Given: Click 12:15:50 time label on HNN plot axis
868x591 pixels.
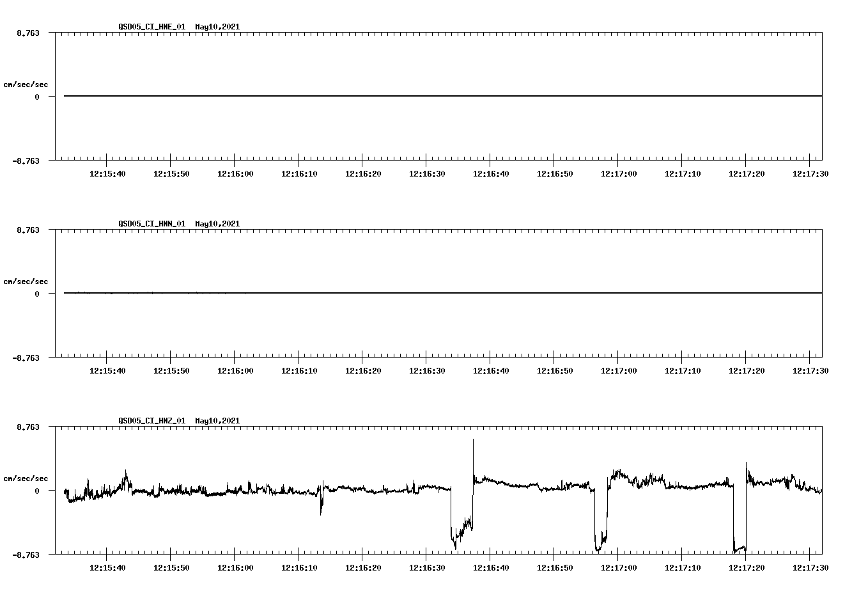Looking at the screenshot, I should pos(171,370).
